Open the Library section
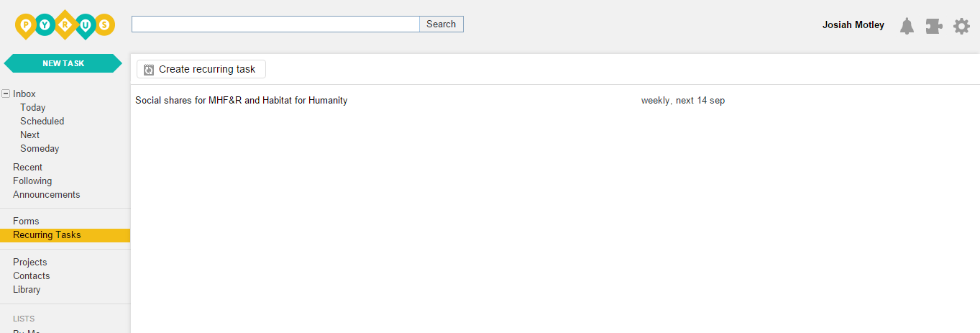980x333 pixels. 27,290
